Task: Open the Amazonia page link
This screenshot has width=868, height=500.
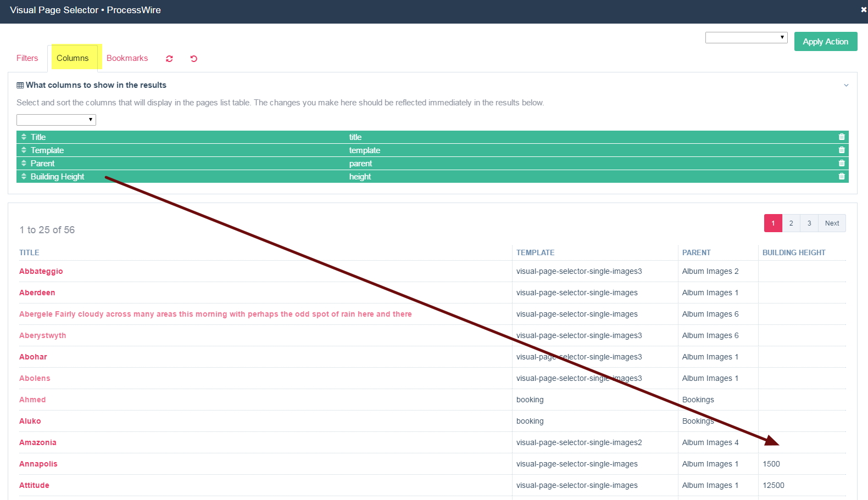Action: click(x=38, y=442)
